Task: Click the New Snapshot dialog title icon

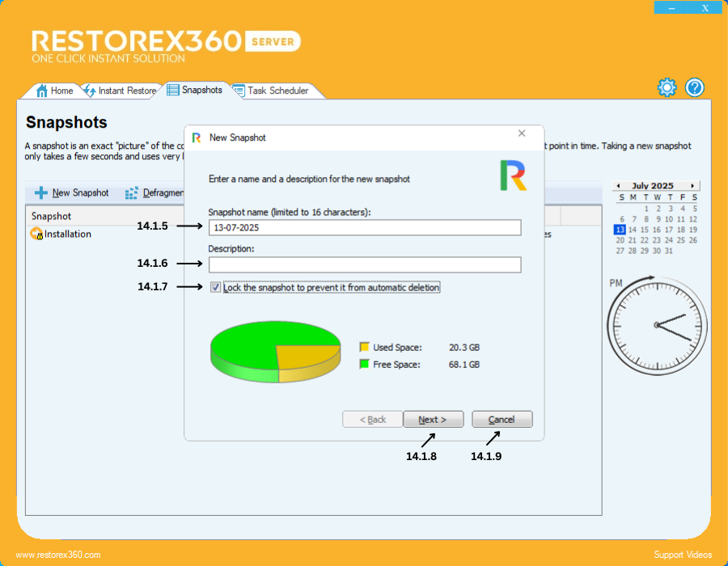Action: point(197,137)
